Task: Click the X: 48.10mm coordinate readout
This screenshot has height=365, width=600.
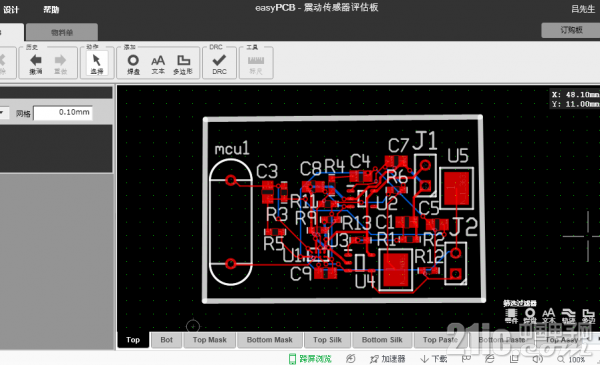Action: click(x=575, y=95)
